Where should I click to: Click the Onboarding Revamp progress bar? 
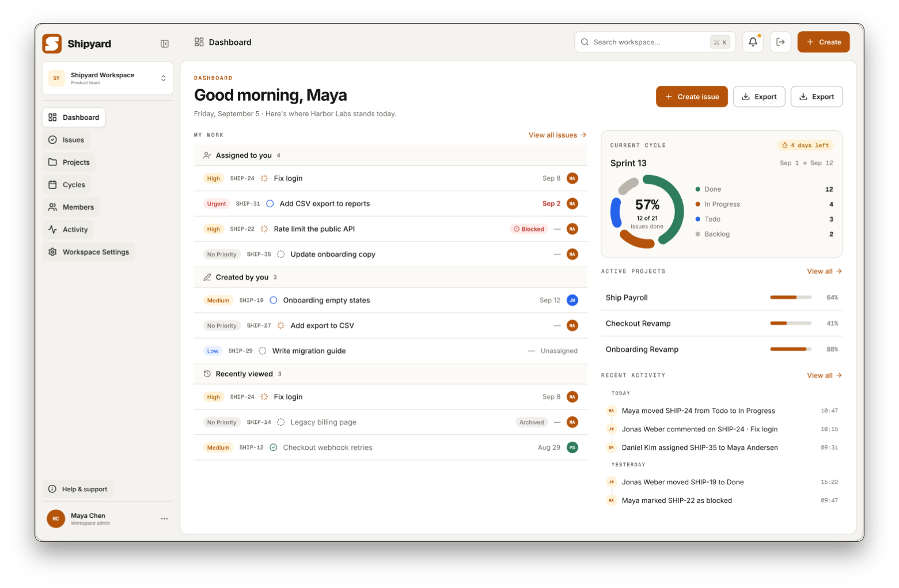coord(791,350)
